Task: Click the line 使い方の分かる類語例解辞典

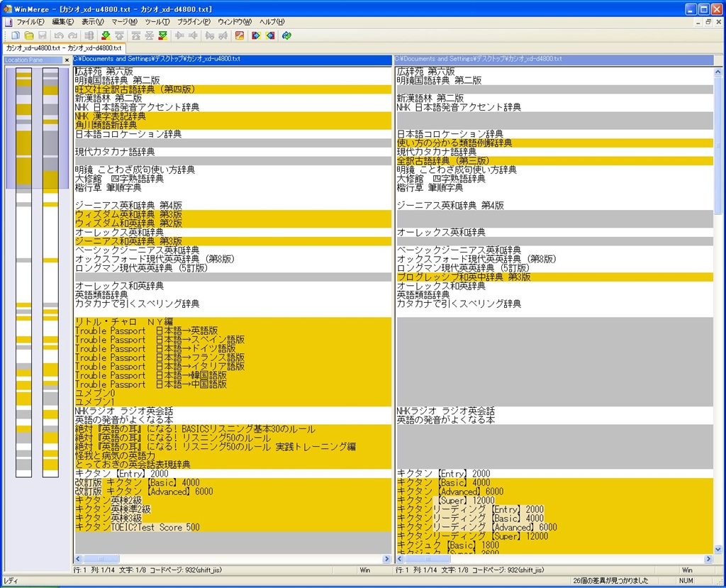Action: pyautogui.click(x=554, y=143)
